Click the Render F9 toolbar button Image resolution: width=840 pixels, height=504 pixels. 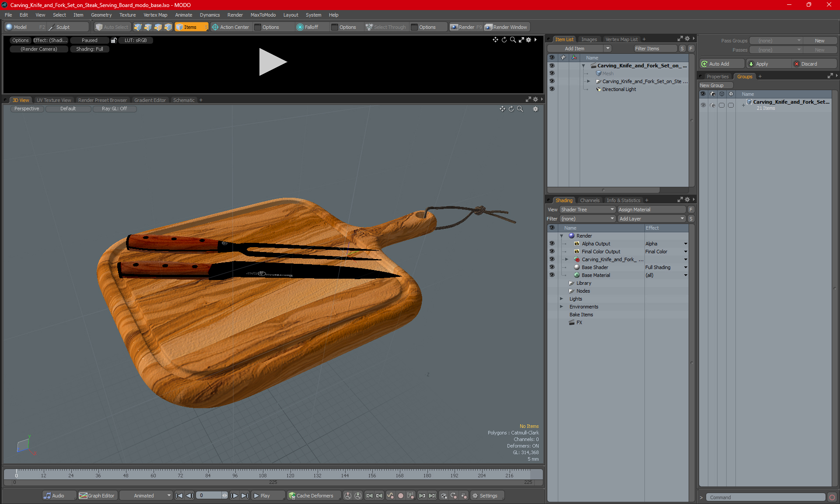pyautogui.click(x=466, y=27)
